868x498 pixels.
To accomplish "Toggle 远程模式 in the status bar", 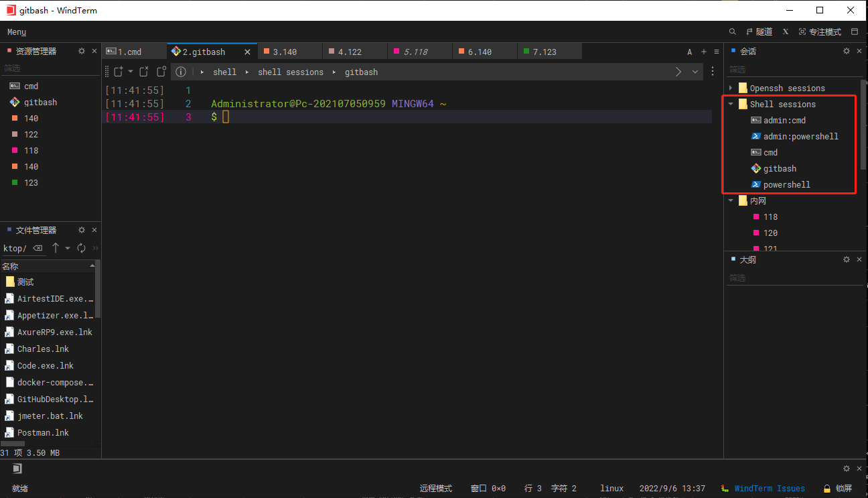I will pyautogui.click(x=436, y=489).
